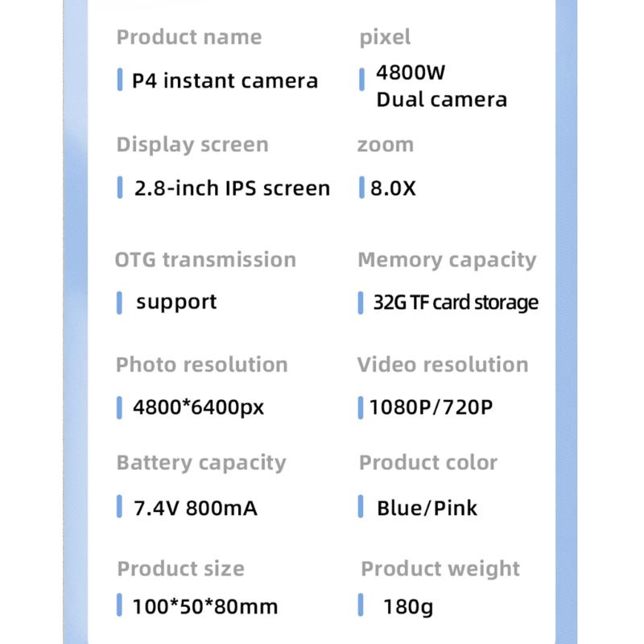Select the "support" value text
644x644 pixels.
coord(176,303)
